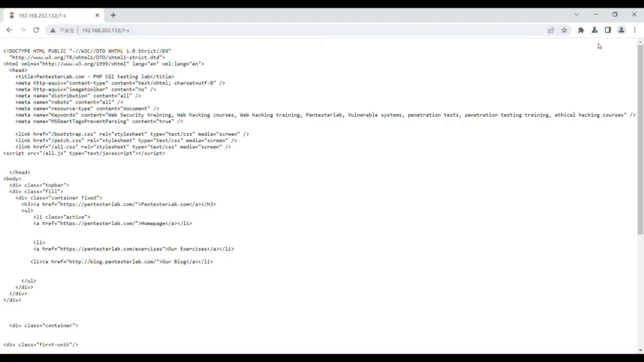
Task: Share this page icon in address bar
Action: pyautogui.click(x=551, y=30)
